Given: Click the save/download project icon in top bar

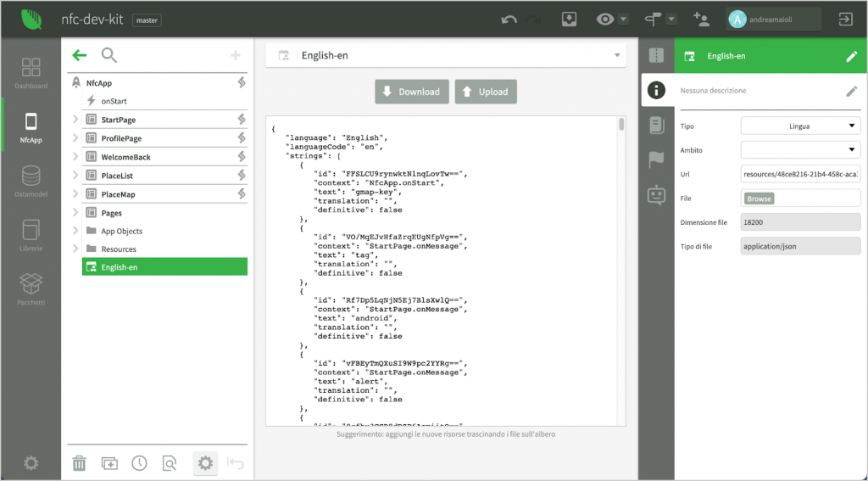Looking at the screenshot, I should tap(569, 20).
